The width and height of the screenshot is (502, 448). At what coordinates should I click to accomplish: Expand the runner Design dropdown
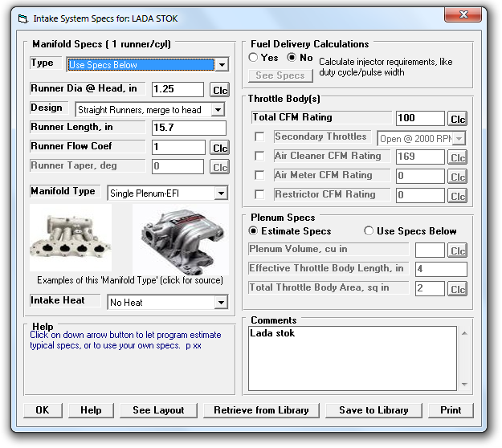click(x=218, y=110)
